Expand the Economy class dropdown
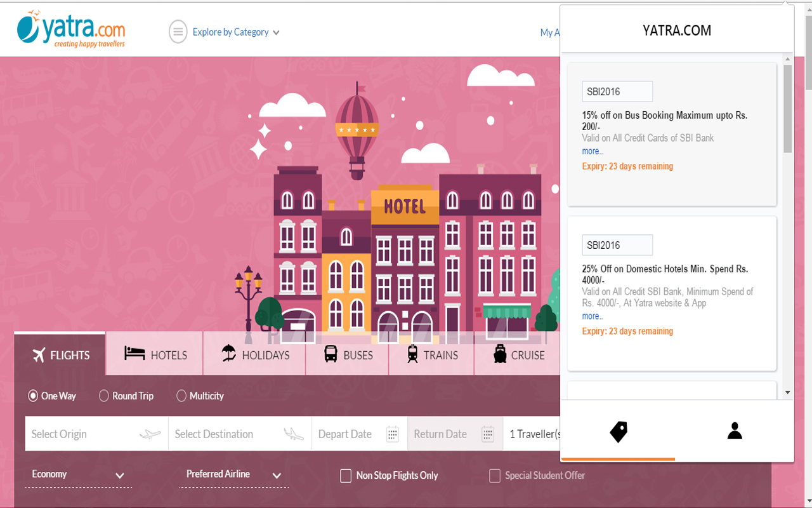This screenshot has height=508, width=812. (x=78, y=475)
